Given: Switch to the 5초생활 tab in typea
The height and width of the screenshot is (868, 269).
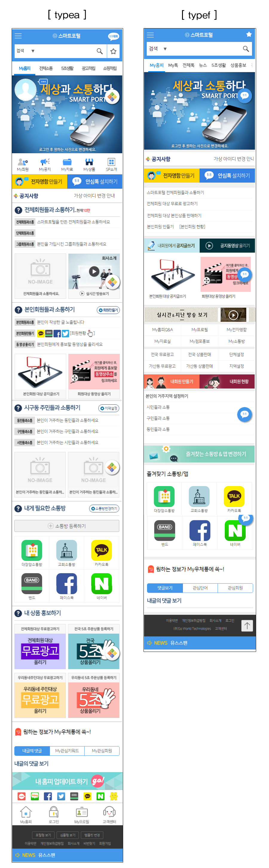Looking at the screenshot, I should pyautogui.click(x=67, y=69).
